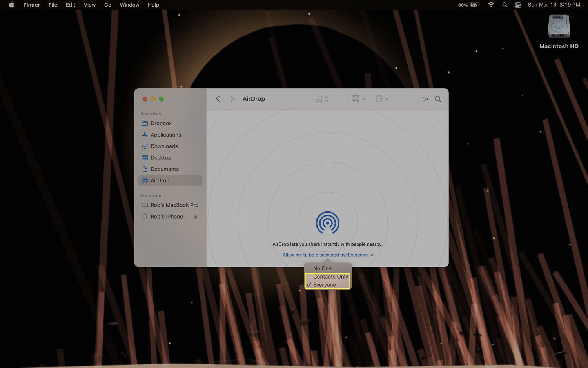Click the AirDrop radar icon in the window
Viewport: 588px width, 368px height.
[327, 223]
